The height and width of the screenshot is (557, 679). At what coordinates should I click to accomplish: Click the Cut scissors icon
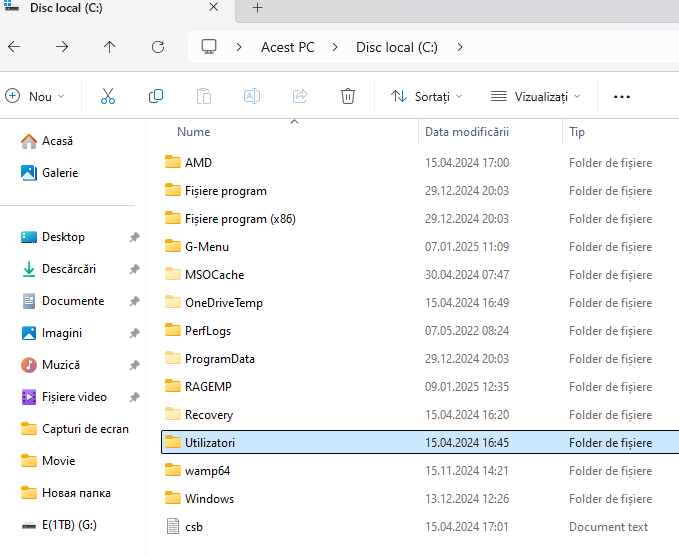tap(108, 96)
